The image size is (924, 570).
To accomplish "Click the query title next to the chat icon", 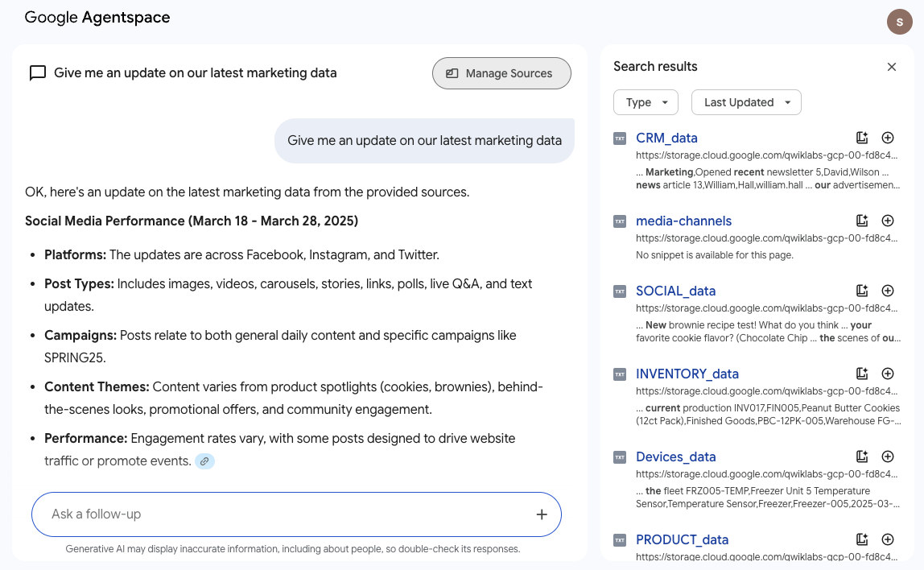I will (x=195, y=73).
